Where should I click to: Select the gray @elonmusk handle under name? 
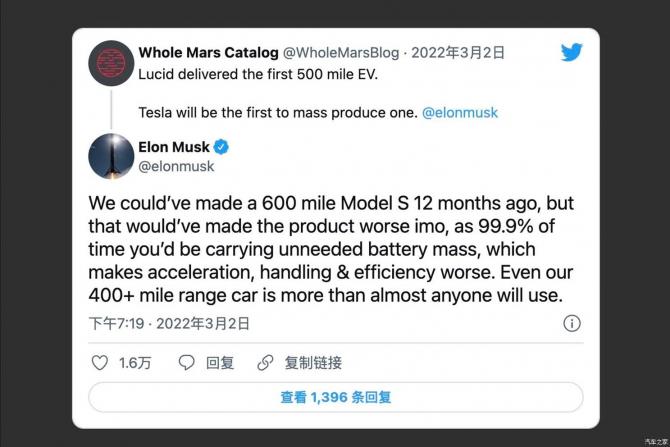tap(177, 166)
